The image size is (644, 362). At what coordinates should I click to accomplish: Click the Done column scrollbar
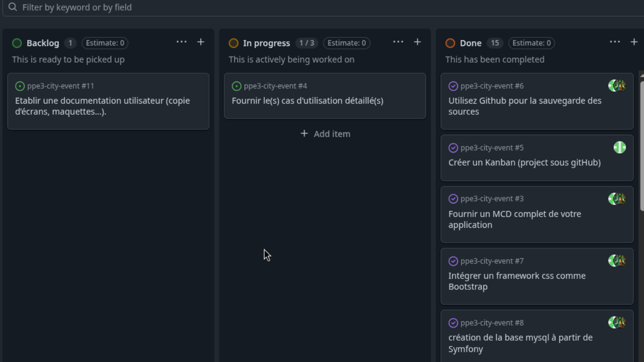click(641, 145)
